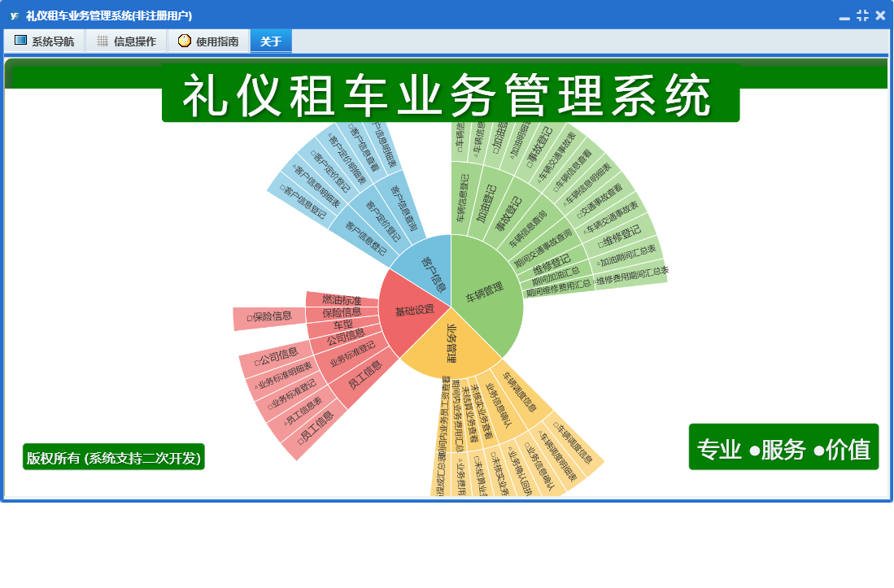Image resolution: width=894 pixels, height=588 pixels.
Task: Click the 版权所有 (系统支持二次开发) label
Action: click(113, 458)
